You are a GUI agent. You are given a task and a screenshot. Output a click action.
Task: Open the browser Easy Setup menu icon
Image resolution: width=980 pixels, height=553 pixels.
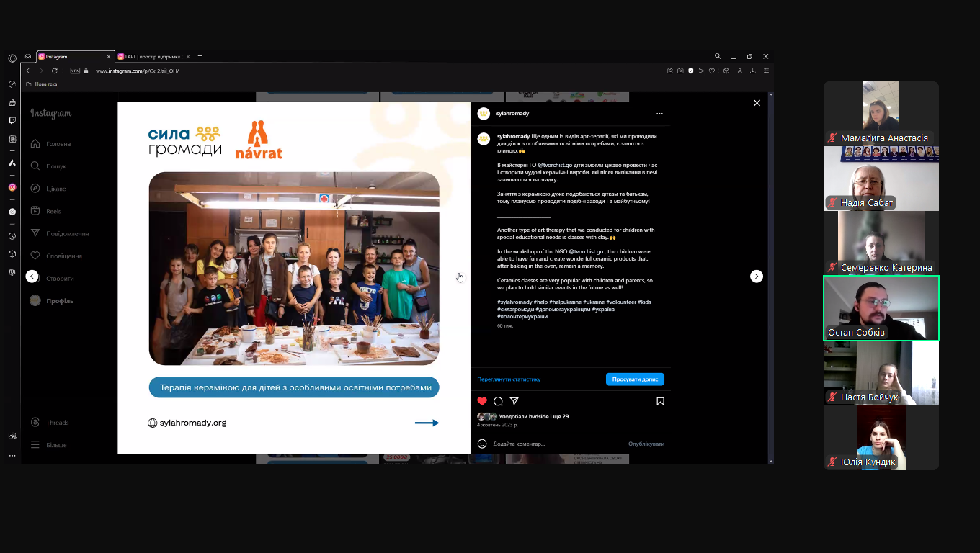point(766,71)
